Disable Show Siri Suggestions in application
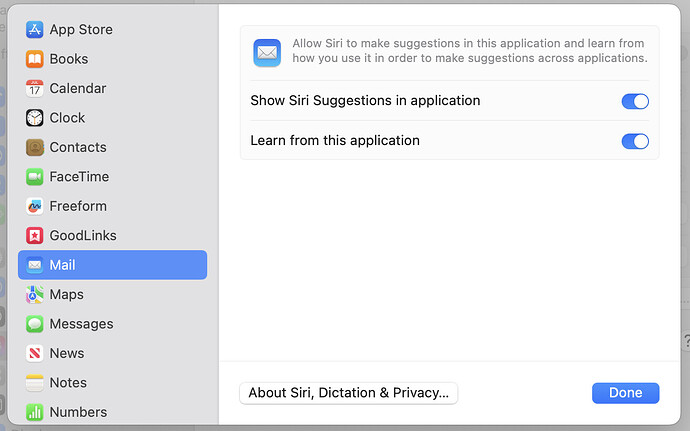 [635, 101]
